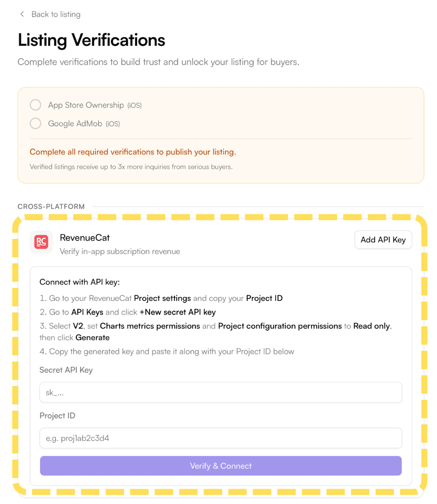
Task: Click the back chevron arrow icon
Action: pyautogui.click(x=22, y=14)
